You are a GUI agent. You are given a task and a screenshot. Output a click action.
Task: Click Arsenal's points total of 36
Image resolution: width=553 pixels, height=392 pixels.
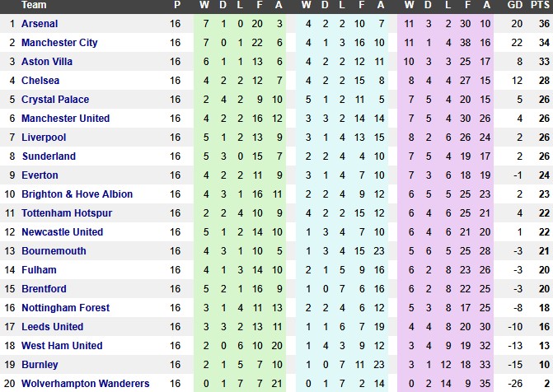(x=543, y=23)
